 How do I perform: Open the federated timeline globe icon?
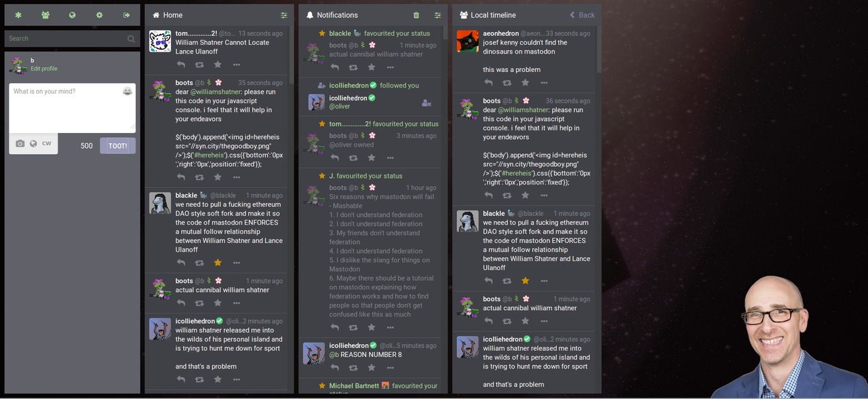(x=73, y=15)
